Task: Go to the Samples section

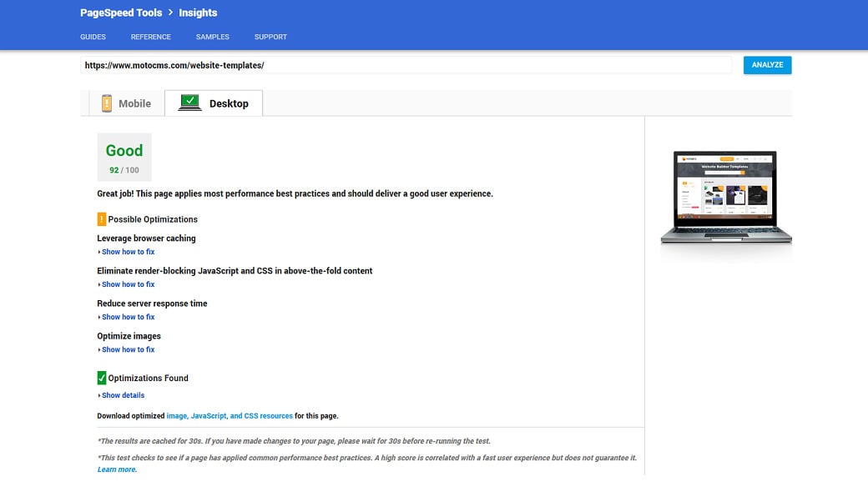Action: (x=213, y=37)
